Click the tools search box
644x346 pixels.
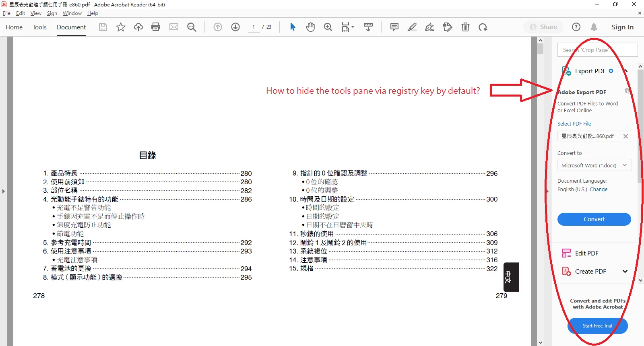point(597,50)
